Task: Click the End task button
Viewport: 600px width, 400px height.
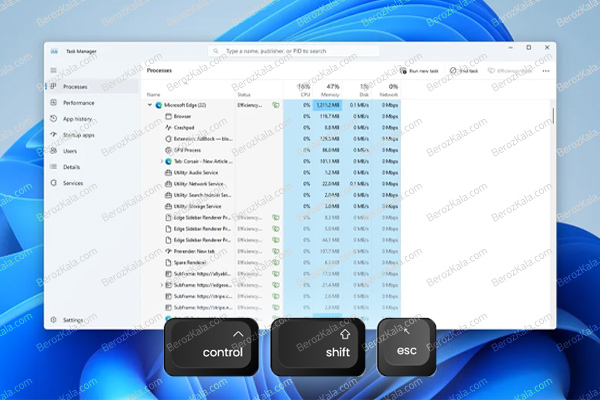Action: 464,71
